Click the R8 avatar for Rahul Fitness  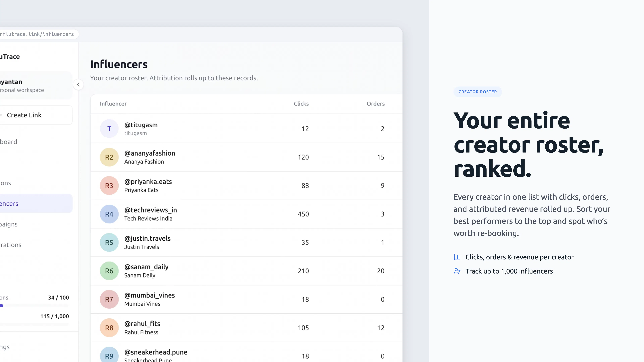tap(109, 328)
